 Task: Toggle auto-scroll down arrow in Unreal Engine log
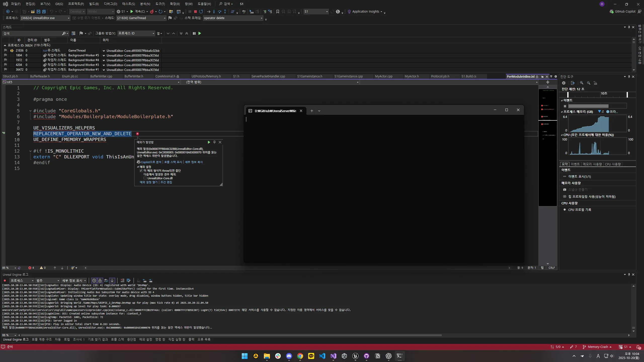point(112,281)
